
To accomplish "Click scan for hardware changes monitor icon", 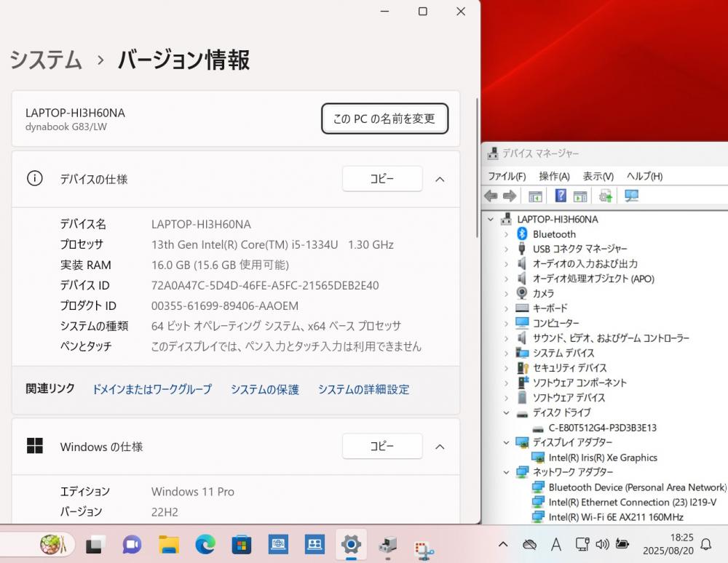I will [631, 196].
